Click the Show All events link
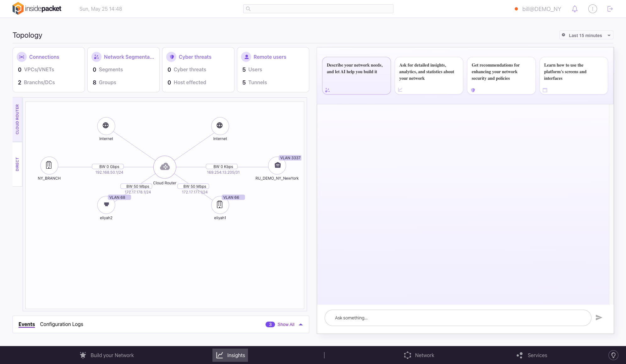 [286, 324]
